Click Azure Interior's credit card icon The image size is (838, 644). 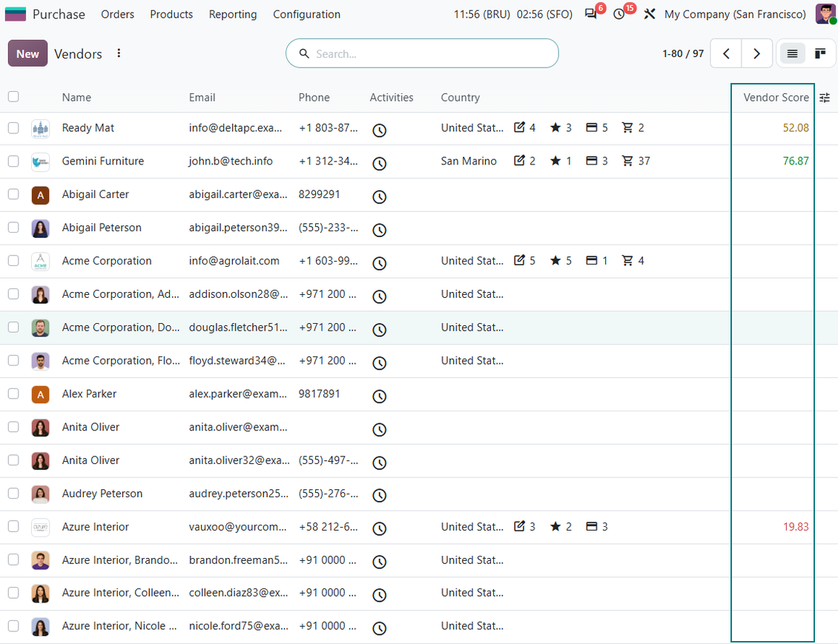click(592, 526)
